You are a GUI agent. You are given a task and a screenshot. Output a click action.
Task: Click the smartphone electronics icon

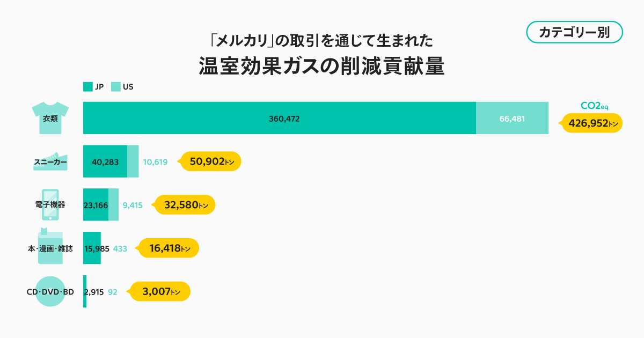50,204
